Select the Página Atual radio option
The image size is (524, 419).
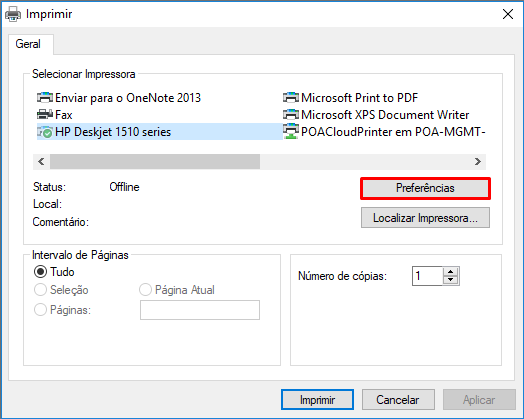coord(145,290)
